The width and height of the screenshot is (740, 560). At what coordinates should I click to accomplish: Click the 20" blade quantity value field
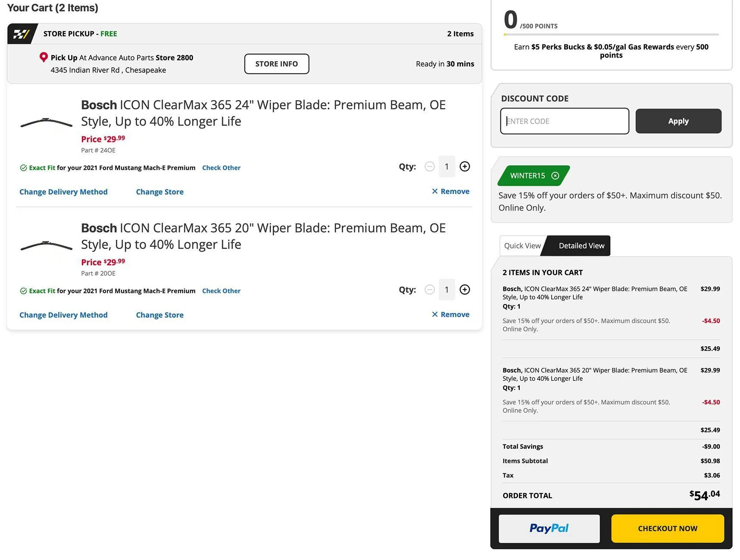coord(447,289)
